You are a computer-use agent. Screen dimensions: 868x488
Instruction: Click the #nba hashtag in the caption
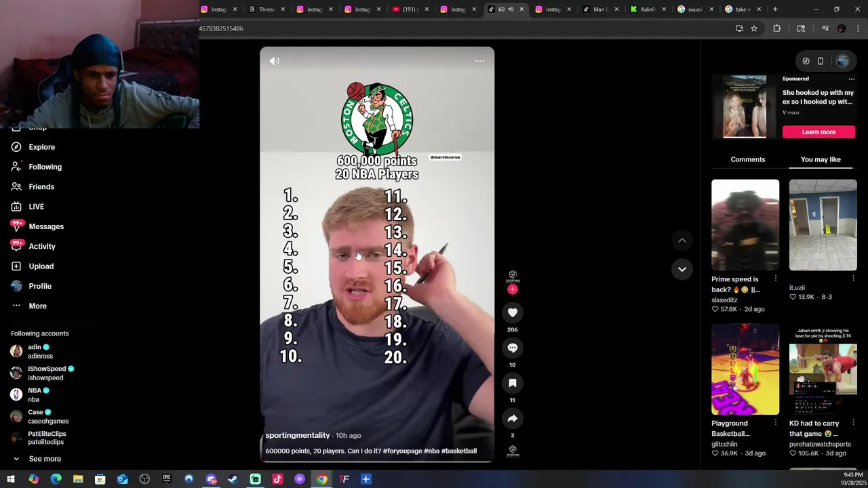pyautogui.click(x=431, y=451)
